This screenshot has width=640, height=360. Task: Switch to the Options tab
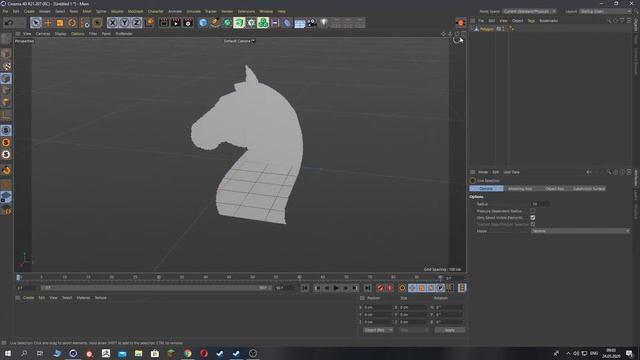486,189
